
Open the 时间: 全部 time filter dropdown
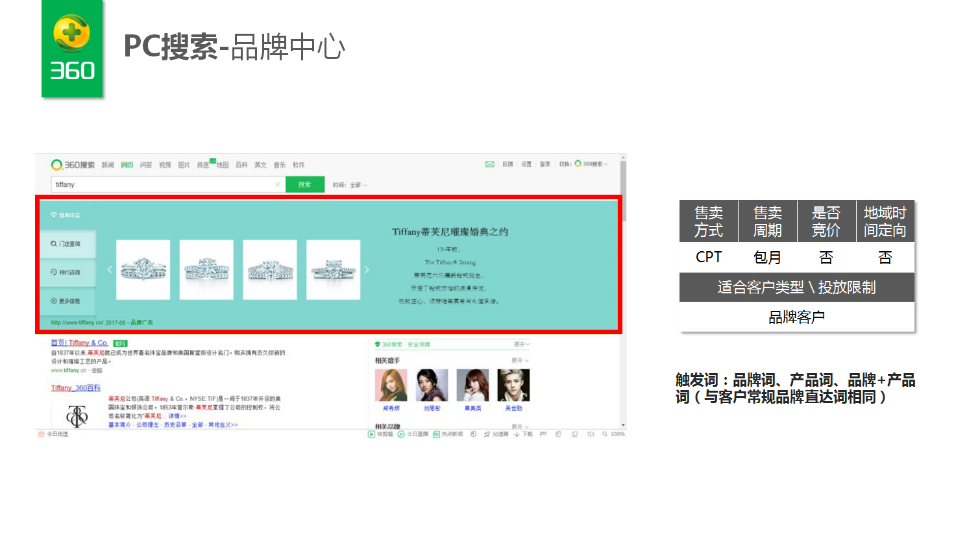click(350, 185)
